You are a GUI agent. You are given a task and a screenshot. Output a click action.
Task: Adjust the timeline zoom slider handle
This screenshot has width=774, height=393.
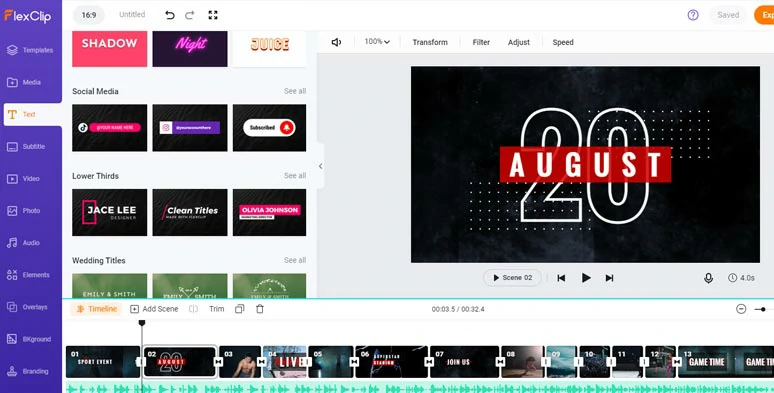[x=763, y=310]
